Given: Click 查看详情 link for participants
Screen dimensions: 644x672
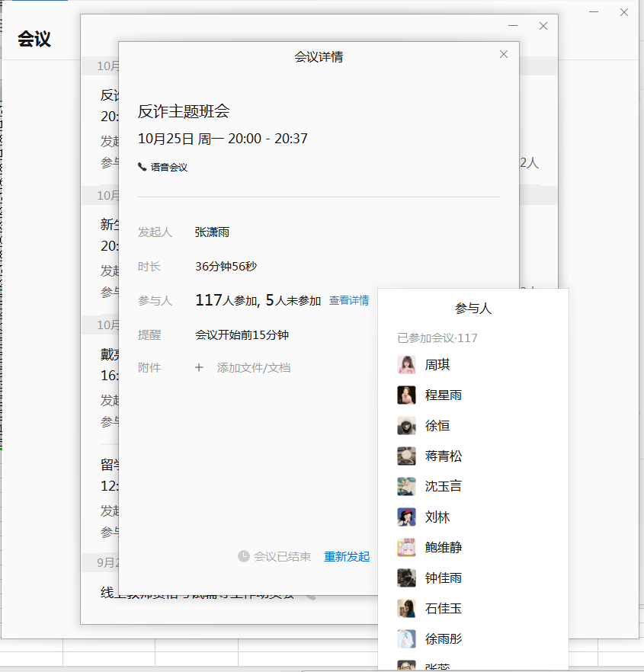Looking at the screenshot, I should 349,301.
